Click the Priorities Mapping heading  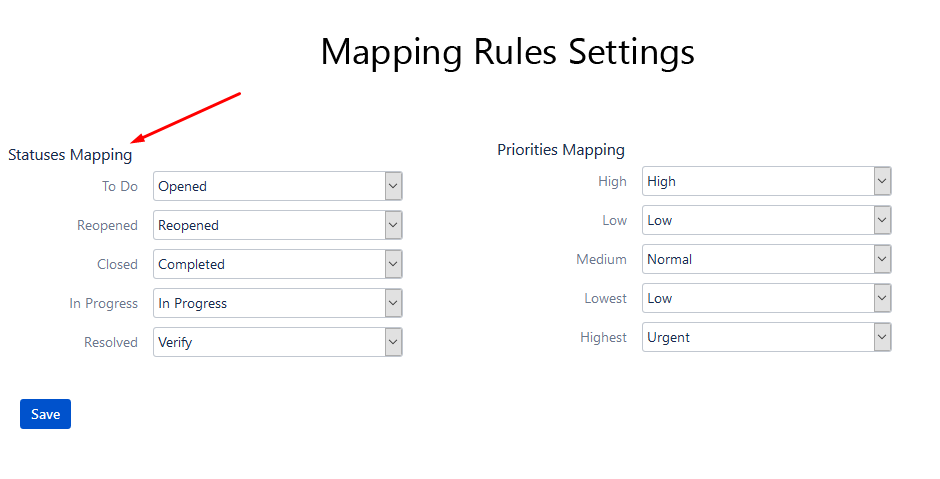tap(561, 150)
